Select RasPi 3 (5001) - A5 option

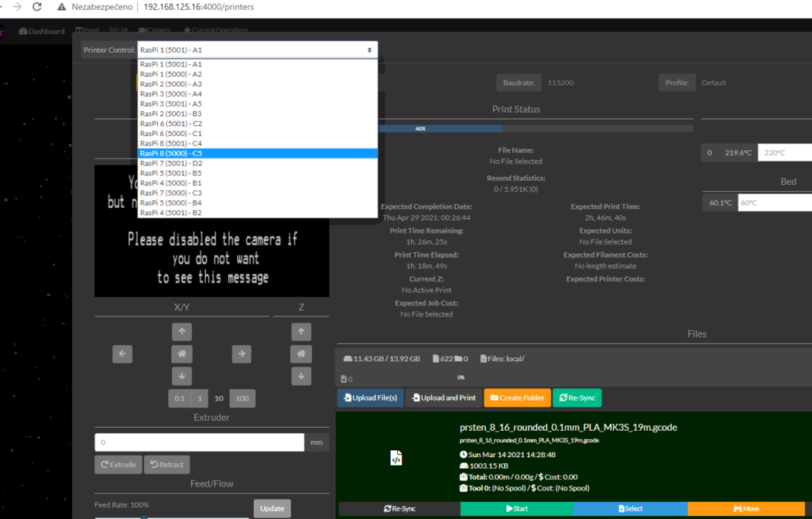(x=257, y=104)
